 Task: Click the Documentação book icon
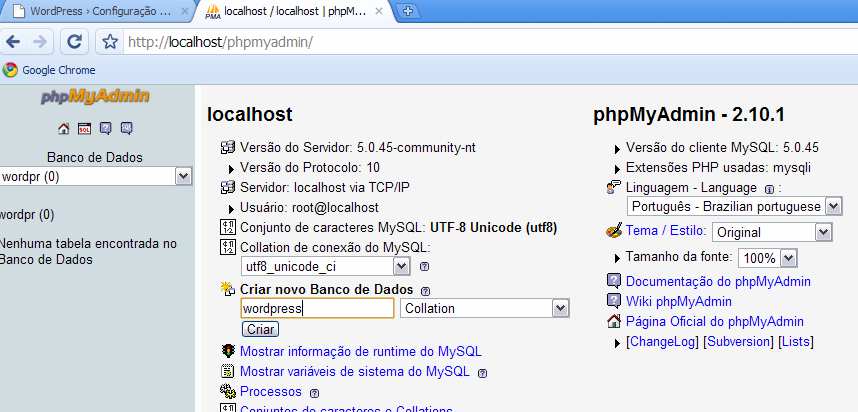pos(614,281)
